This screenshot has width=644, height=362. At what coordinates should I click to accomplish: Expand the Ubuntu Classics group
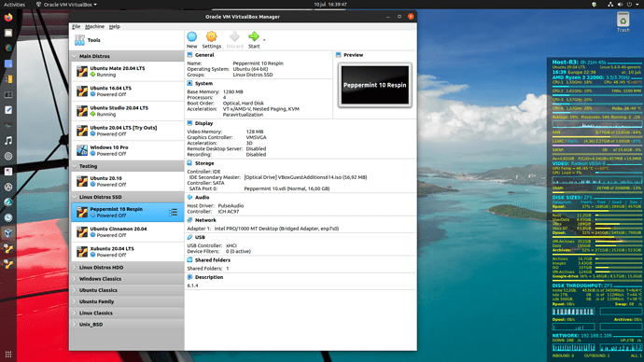pyautogui.click(x=75, y=290)
